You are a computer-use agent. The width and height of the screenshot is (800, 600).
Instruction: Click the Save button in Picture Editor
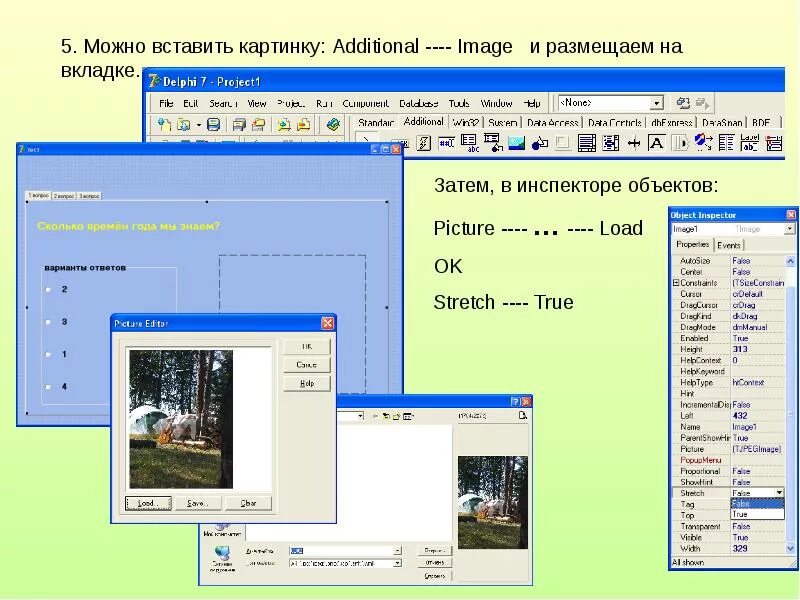[198, 503]
